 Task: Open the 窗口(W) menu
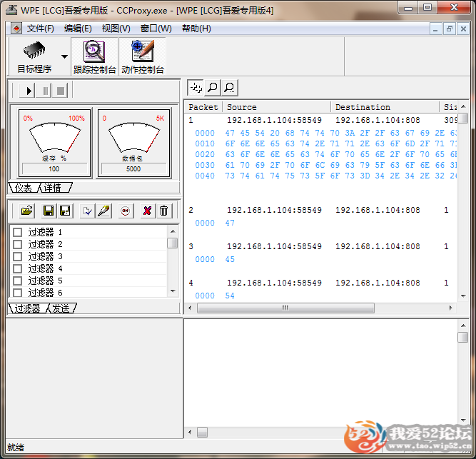(x=156, y=29)
